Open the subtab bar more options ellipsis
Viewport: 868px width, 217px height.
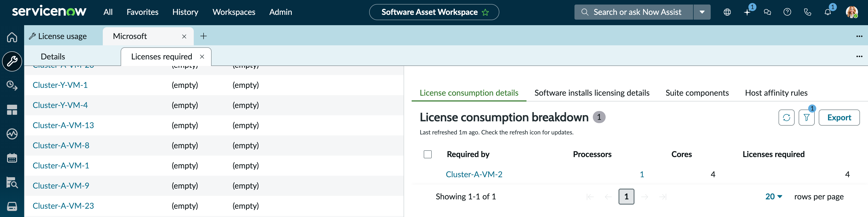(x=859, y=56)
